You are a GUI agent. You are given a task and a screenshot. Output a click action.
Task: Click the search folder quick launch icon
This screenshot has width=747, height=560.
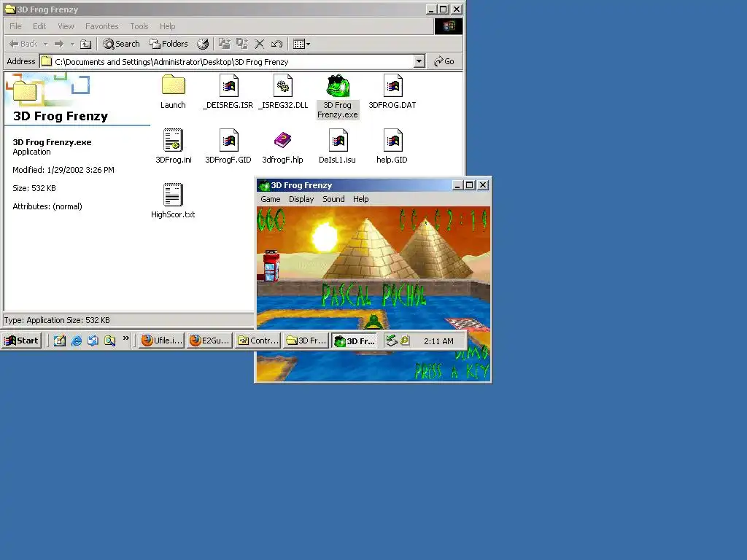(109, 341)
